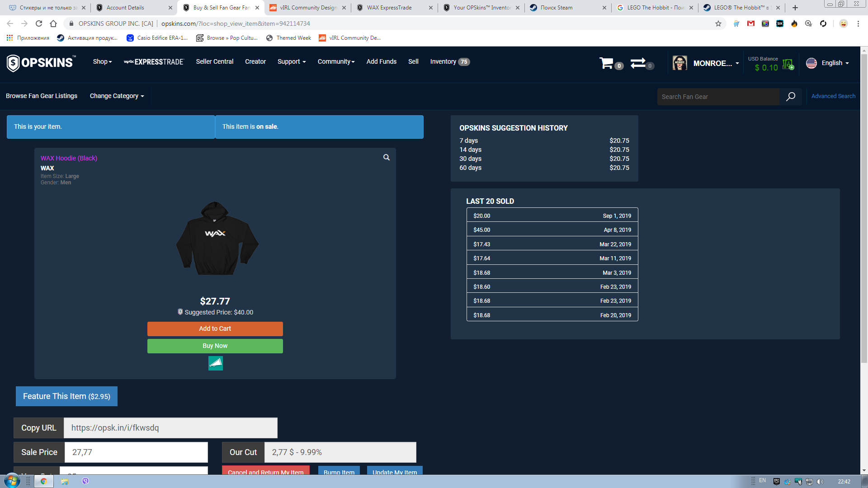This screenshot has height=488, width=868.
Task: Click the Bump Item button
Action: (339, 470)
